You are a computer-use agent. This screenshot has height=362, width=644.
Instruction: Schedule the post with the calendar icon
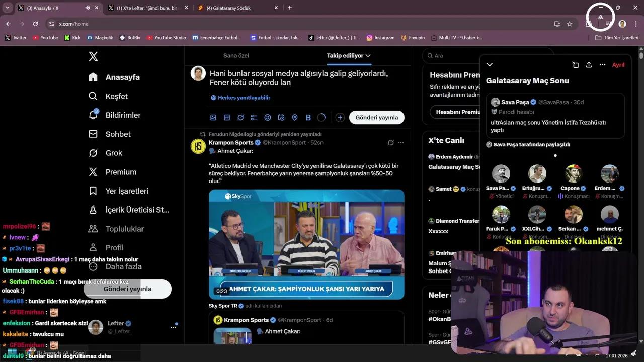click(281, 117)
